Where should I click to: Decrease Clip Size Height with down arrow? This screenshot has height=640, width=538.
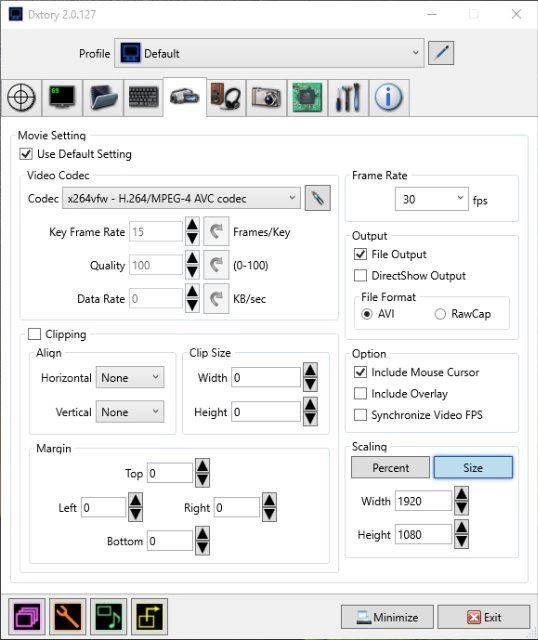311,419
